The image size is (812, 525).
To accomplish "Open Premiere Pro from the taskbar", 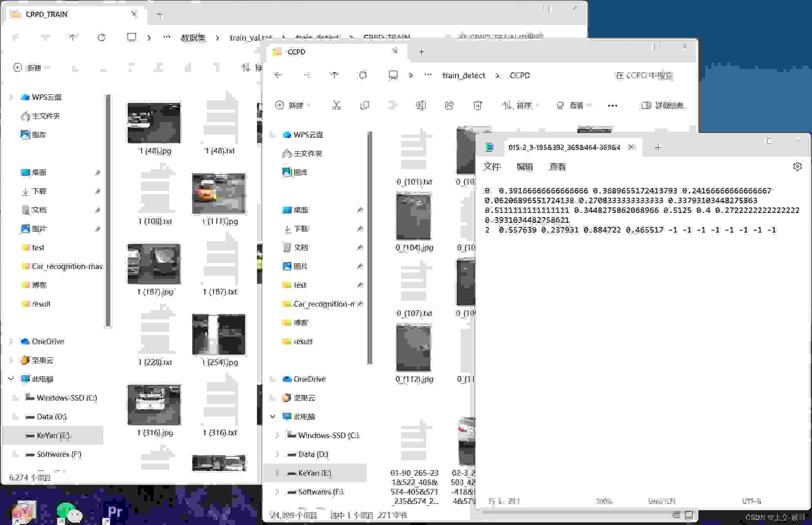I will tap(115, 512).
